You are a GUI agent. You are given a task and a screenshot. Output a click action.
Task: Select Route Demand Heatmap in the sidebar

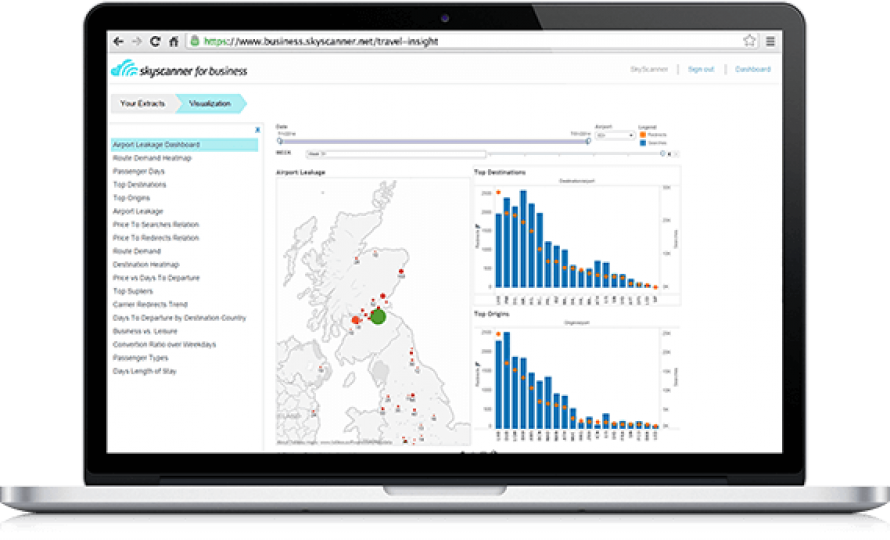tap(152, 158)
